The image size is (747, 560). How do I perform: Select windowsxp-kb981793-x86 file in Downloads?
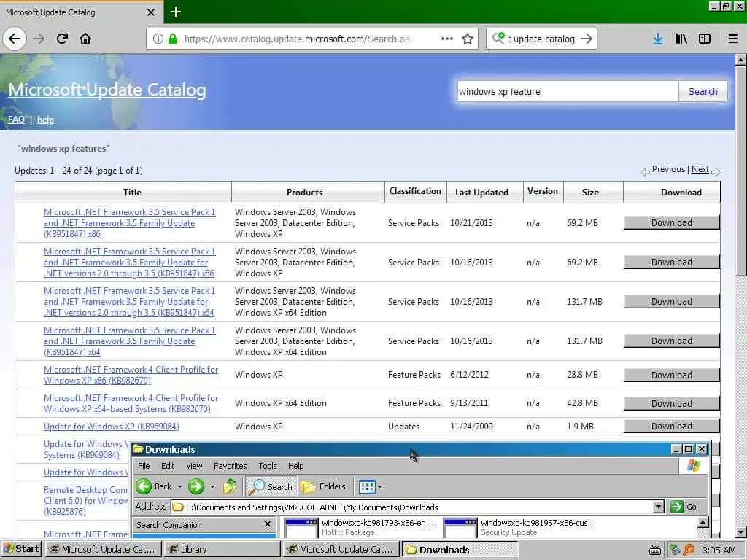click(360, 528)
